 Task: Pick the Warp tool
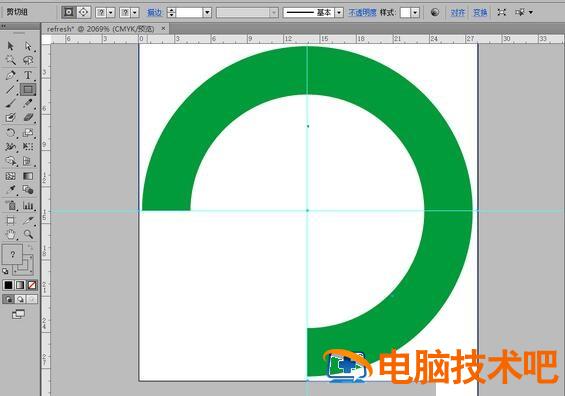click(10, 147)
